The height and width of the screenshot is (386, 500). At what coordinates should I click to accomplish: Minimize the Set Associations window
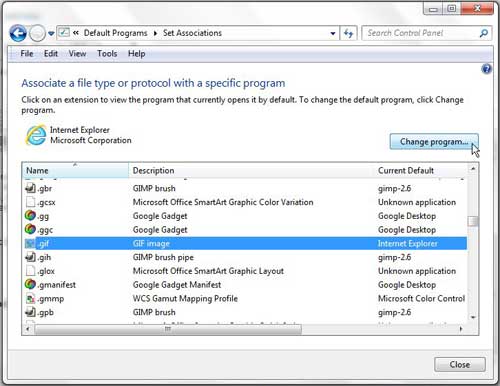[x=433, y=9]
